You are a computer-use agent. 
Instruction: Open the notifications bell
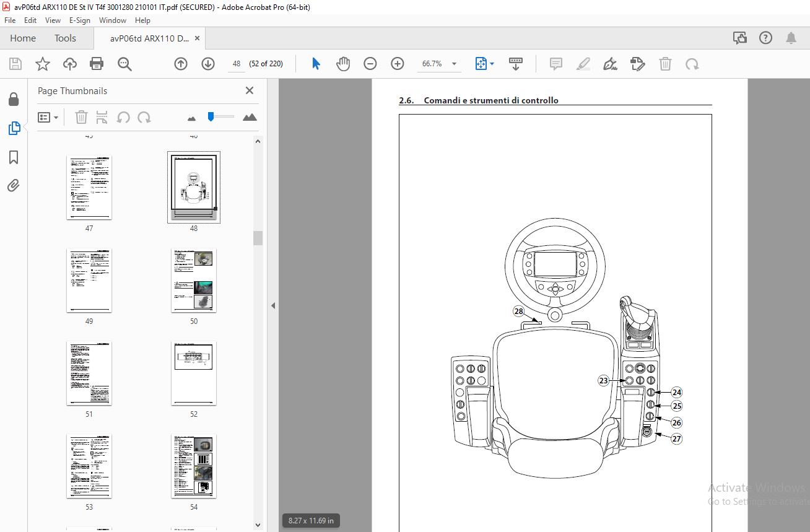point(791,38)
